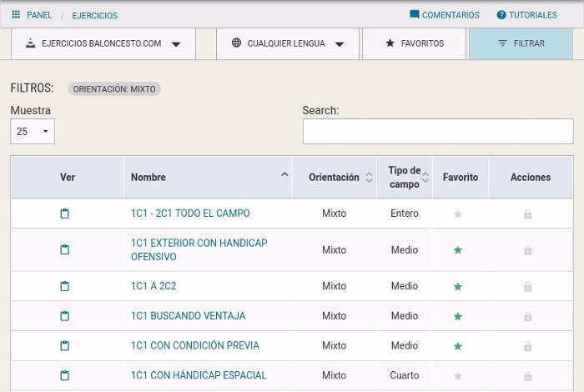Open the Comentarios link
Viewport: 584px width, 392px height.
[444, 15]
